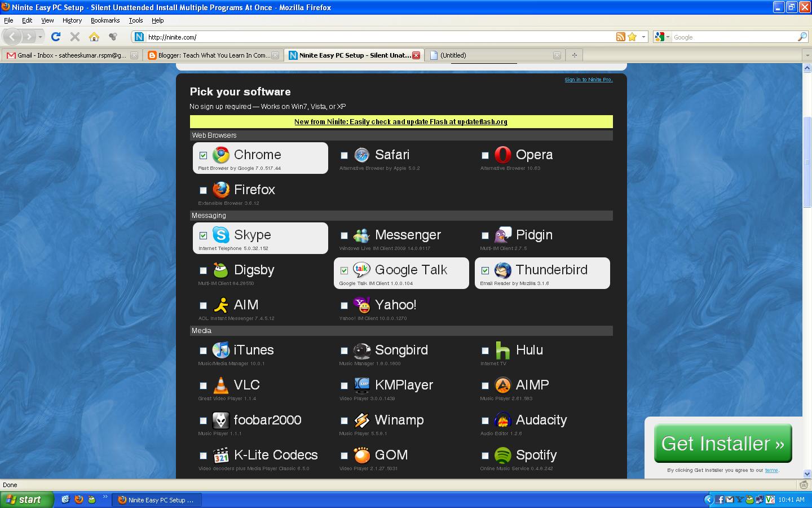Switch to the Gmail Inbox tab
The image size is (812, 508).
tap(71, 55)
